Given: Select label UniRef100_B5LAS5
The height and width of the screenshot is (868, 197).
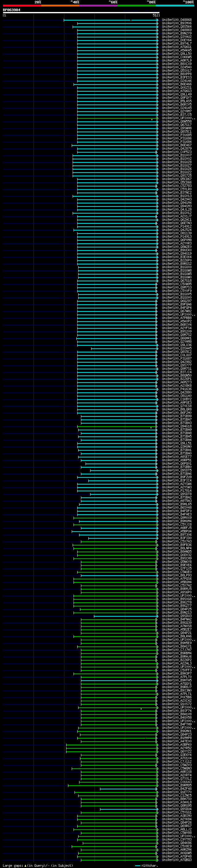Looking at the screenshot, I should [x=176, y=101].
